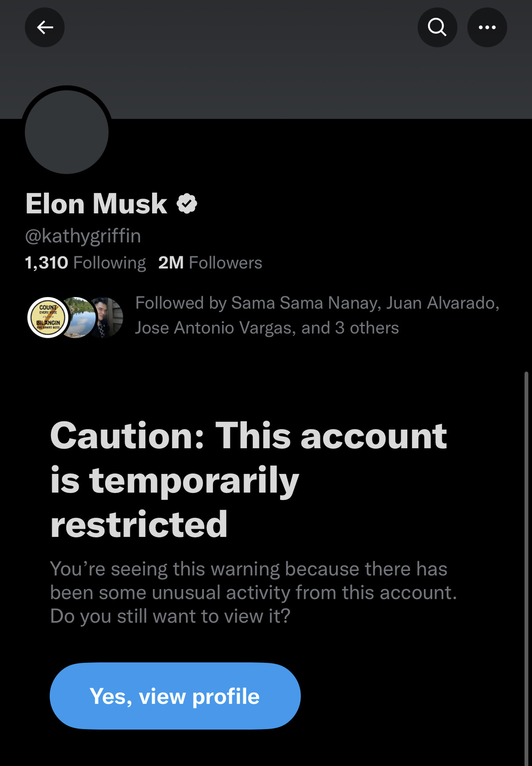Viewport: 532px width, 766px height.
Task: Tap the back arrow icon
Action: click(45, 27)
